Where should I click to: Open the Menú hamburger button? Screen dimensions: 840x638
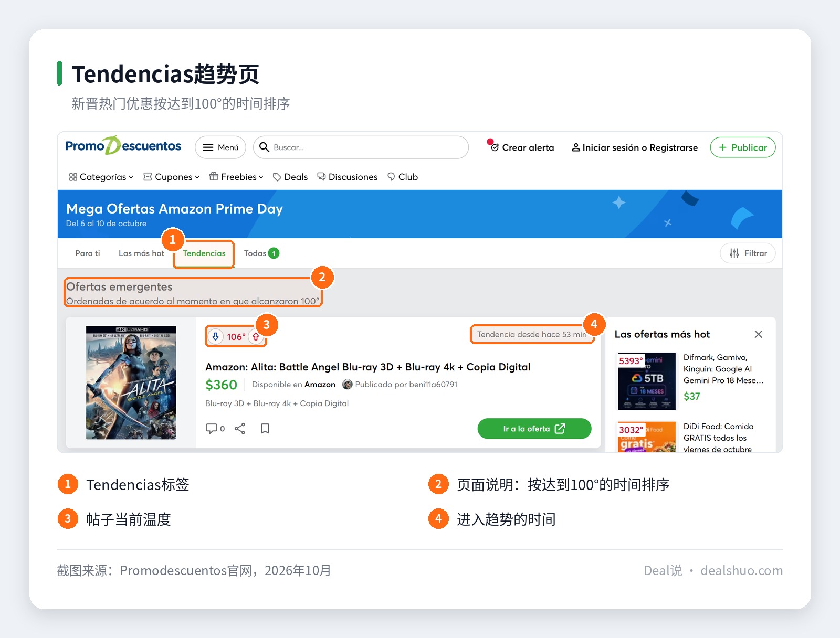220,147
